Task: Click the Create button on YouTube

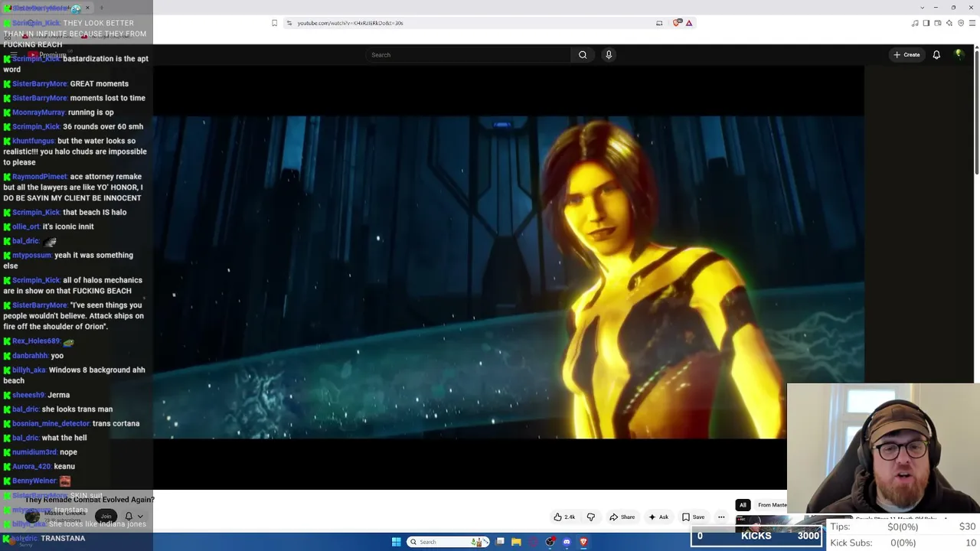Action: 906,55
